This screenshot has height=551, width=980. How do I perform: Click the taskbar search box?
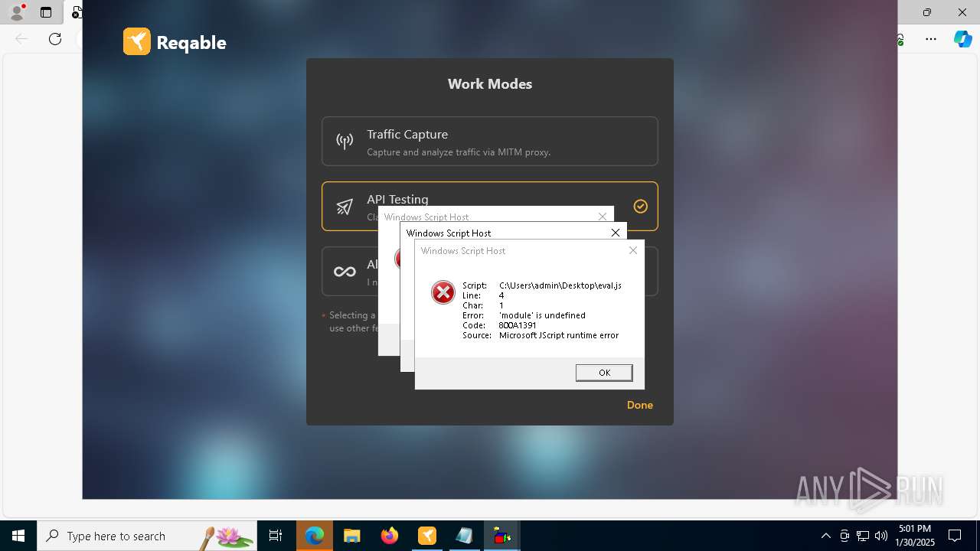point(147,536)
